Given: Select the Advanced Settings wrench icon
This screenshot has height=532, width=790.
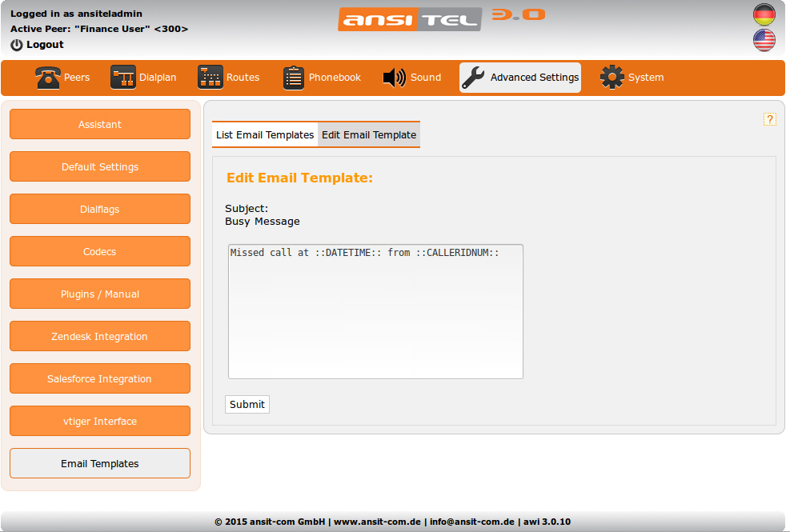Looking at the screenshot, I should click(473, 78).
